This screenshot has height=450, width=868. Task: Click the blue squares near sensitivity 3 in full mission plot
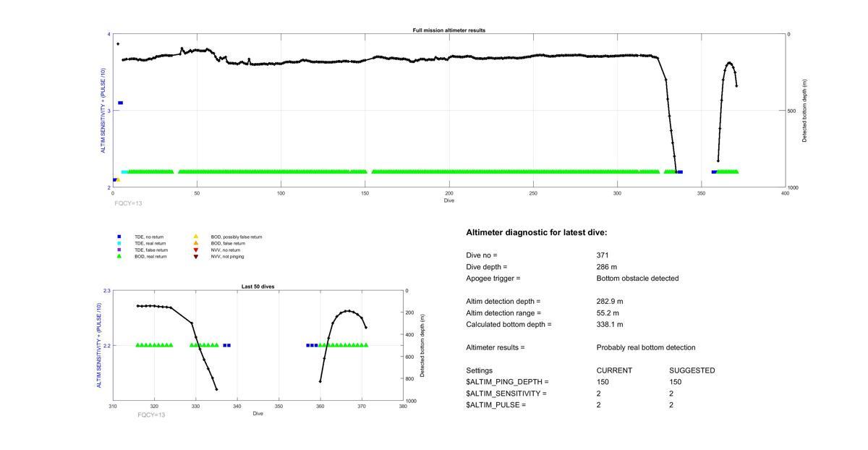(x=120, y=103)
